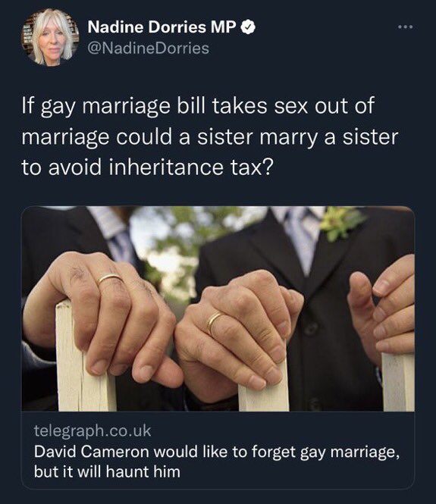The width and height of the screenshot is (436, 504).
Task: Click the blue verified checkmark badge
Action: coord(248,27)
